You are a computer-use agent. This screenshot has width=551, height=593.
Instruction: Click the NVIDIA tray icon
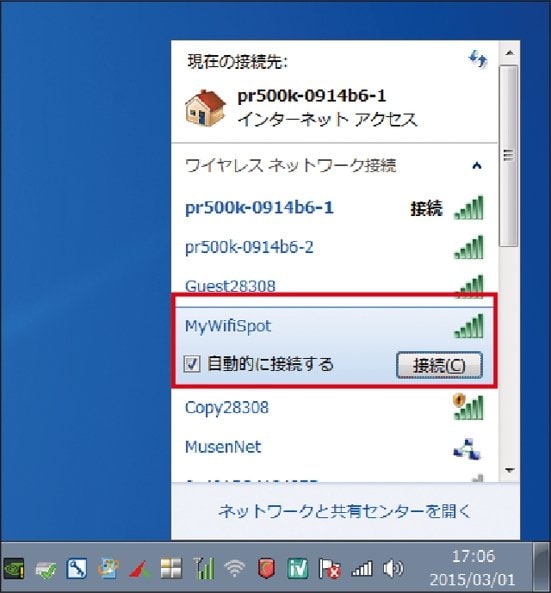[14, 568]
